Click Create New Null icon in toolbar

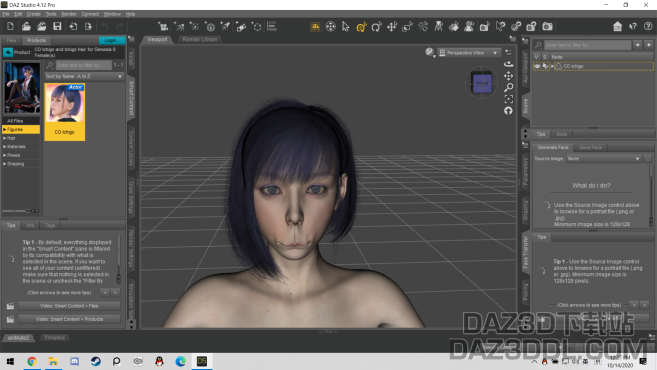click(256, 26)
